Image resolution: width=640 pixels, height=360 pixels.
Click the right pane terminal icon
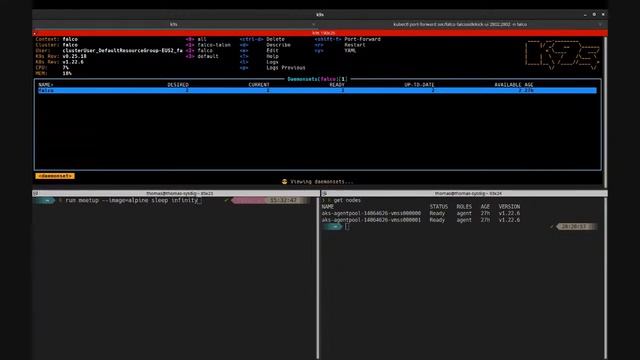point(324,193)
